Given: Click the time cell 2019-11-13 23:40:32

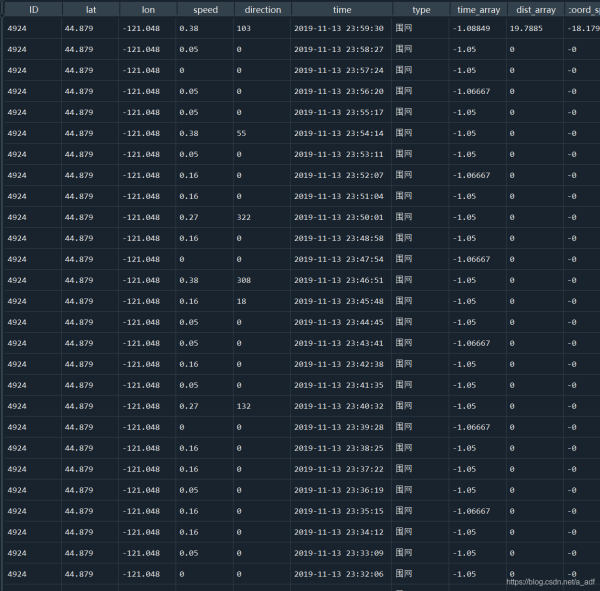Looking at the screenshot, I should (339, 406).
